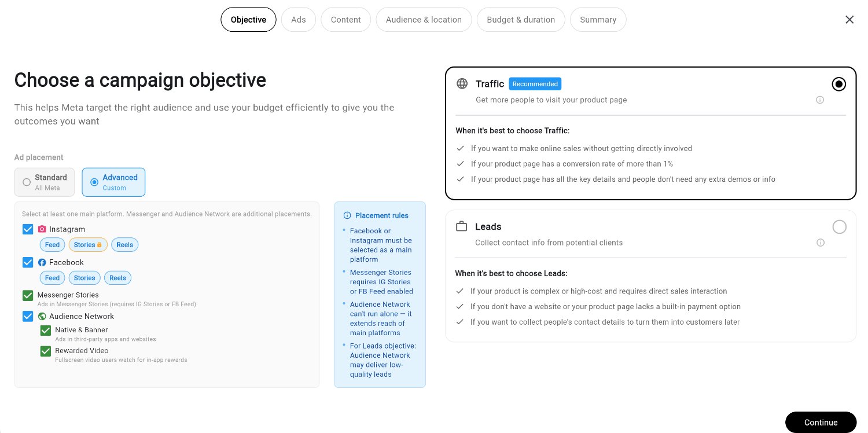Click the 'Audience Network can't run alone' rule

pyautogui.click(x=381, y=318)
